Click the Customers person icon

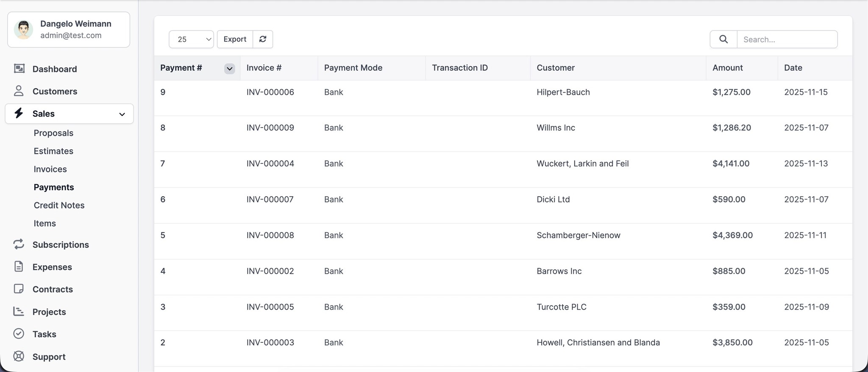coord(19,91)
